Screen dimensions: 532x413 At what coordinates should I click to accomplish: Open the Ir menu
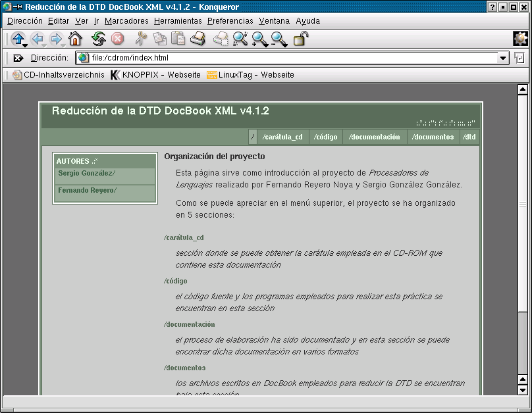[x=96, y=21]
